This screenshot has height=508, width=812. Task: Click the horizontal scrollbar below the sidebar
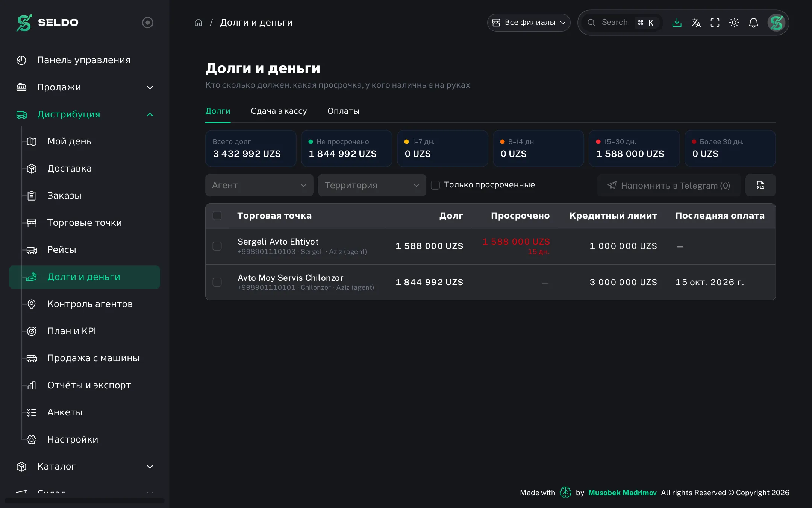(x=85, y=501)
